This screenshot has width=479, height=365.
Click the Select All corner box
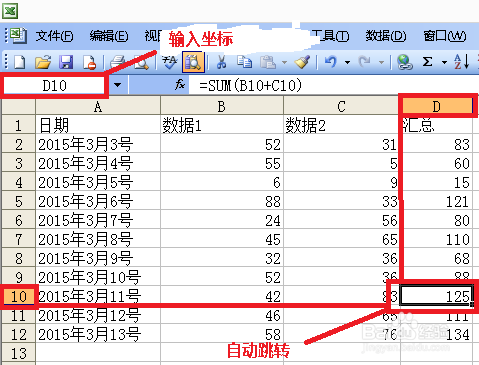tap(18, 106)
